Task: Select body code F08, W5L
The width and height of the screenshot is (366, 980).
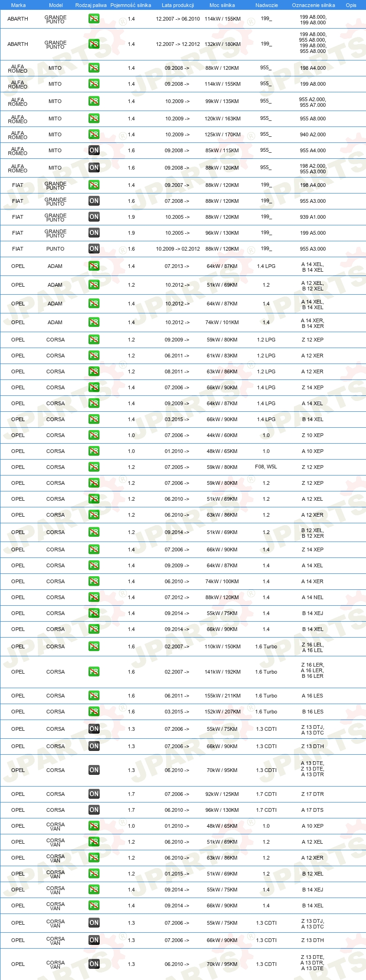Action: (x=266, y=467)
